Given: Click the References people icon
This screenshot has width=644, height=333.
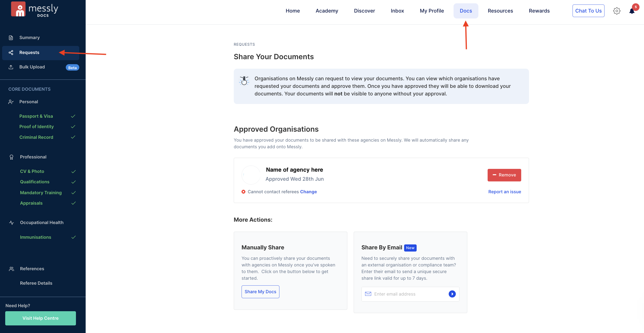Looking at the screenshot, I should click(11, 268).
